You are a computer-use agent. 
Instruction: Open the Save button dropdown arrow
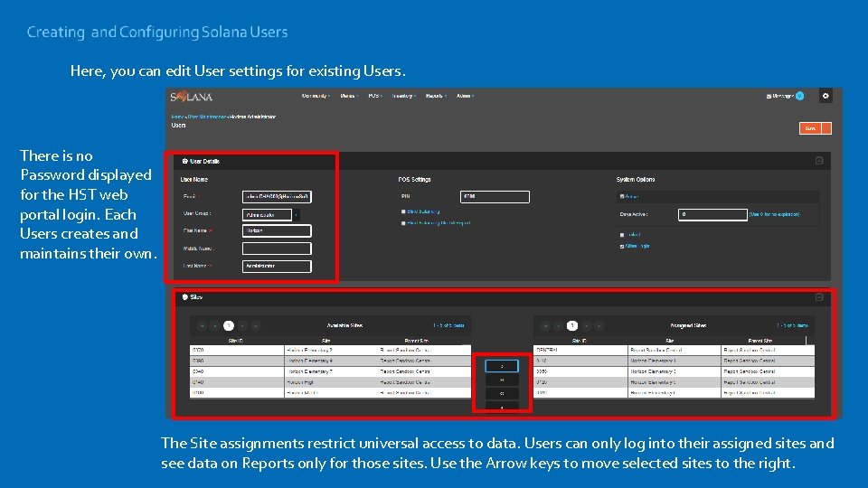[x=827, y=128]
